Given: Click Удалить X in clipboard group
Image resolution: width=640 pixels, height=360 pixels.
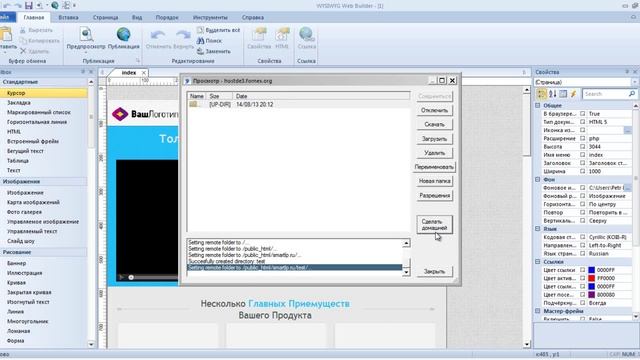Looking at the screenshot, I should [34, 51].
